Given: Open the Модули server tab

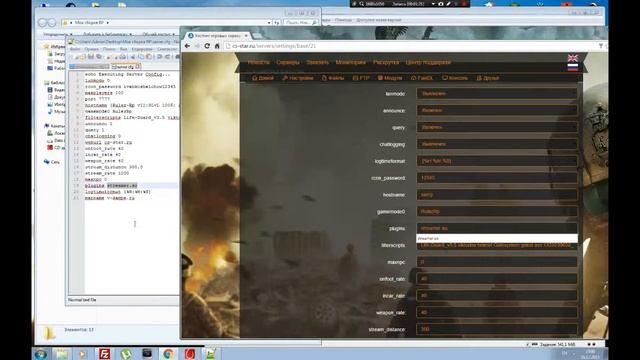Looking at the screenshot, I should [390, 78].
